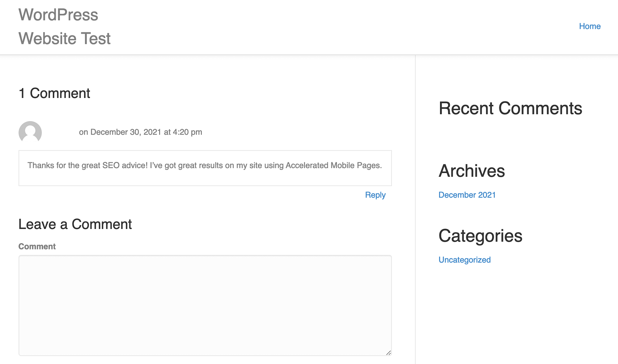Click the comment date December 30, 2021

coord(125,132)
